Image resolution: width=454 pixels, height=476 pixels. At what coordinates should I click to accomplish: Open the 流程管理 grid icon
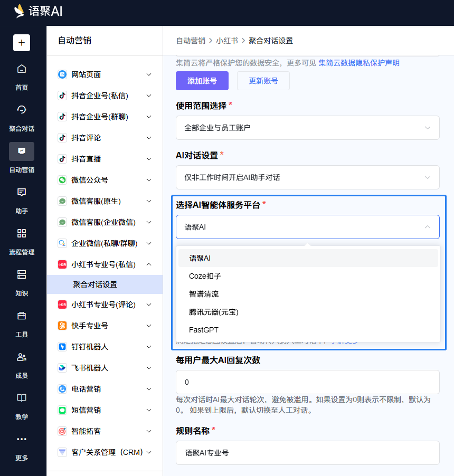coord(22,233)
